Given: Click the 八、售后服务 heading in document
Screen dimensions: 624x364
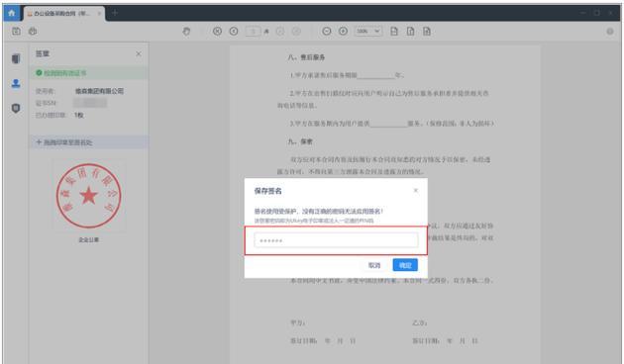Looking at the screenshot, I should click(x=306, y=57).
